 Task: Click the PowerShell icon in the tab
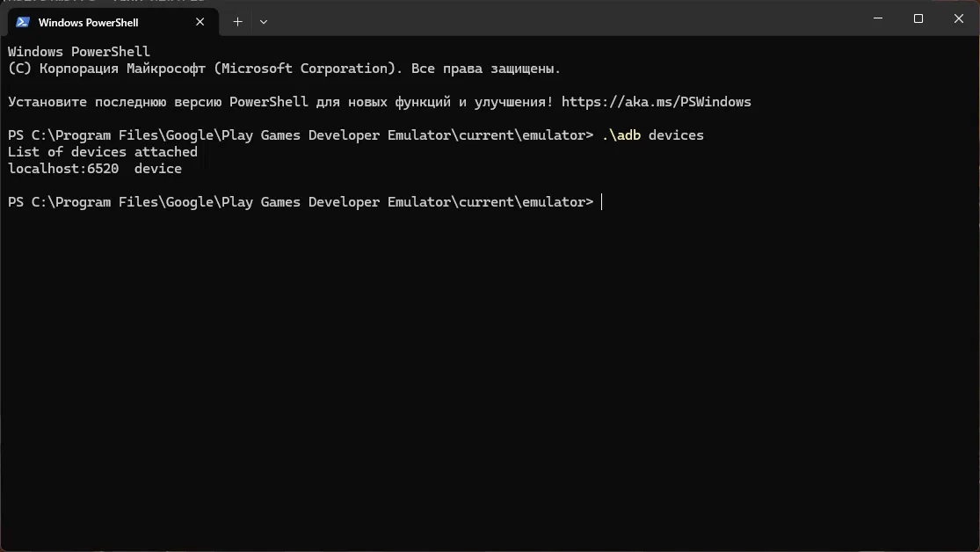point(23,21)
